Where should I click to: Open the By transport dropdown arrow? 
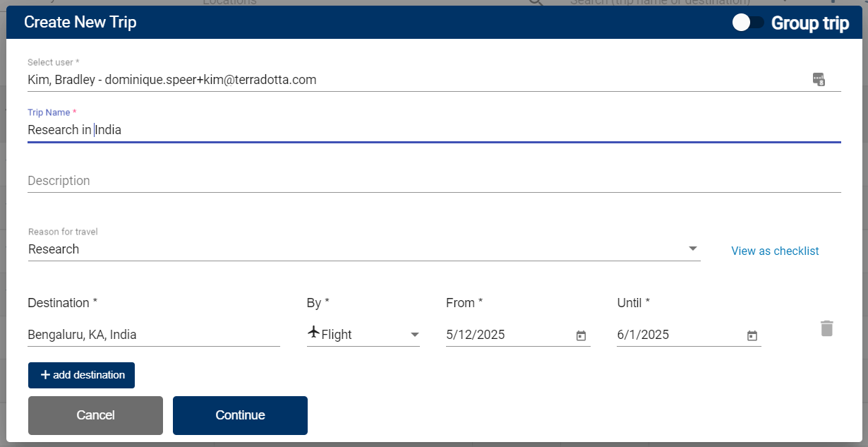click(x=415, y=335)
